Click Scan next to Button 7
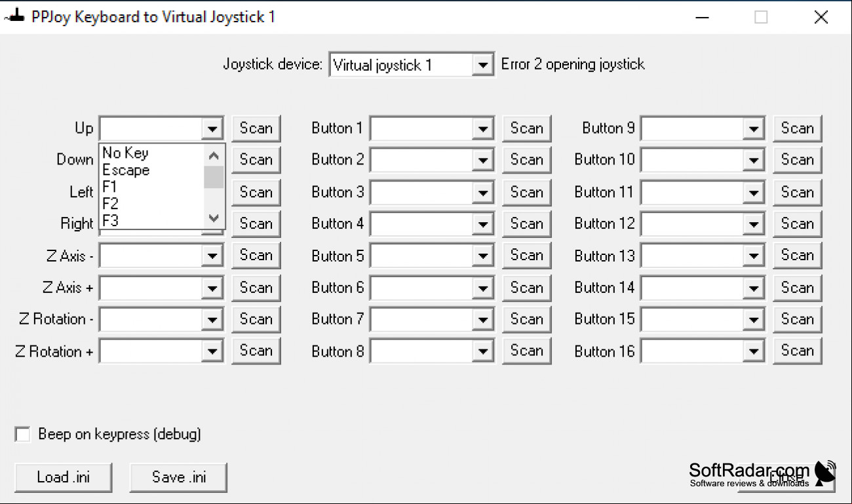This screenshot has width=852, height=504. 527,319
